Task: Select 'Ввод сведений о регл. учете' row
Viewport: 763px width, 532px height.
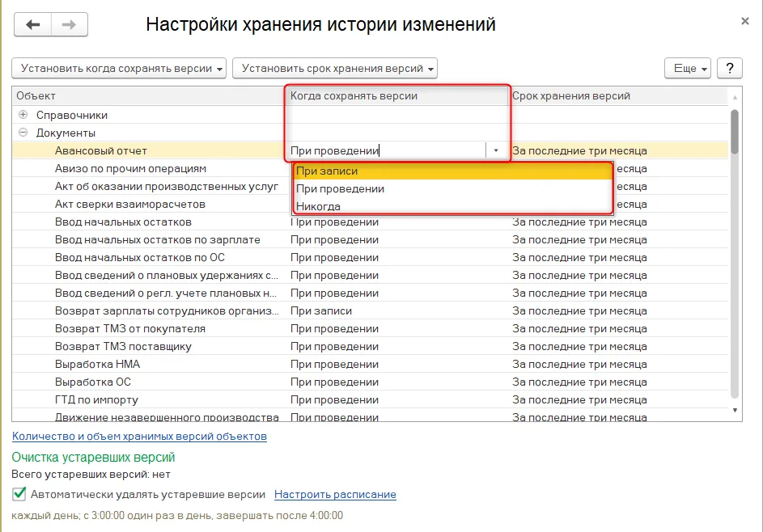Action: click(371, 293)
